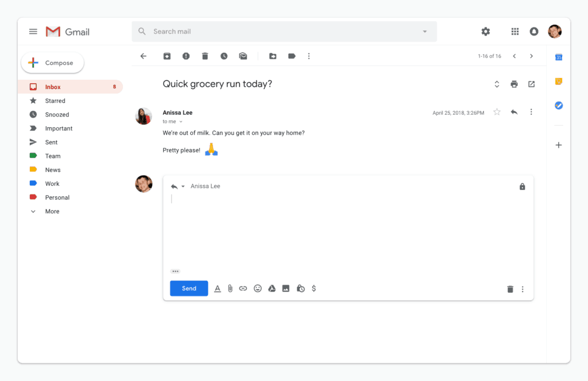Open the Starred folder
588x381 pixels.
(x=55, y=101)
